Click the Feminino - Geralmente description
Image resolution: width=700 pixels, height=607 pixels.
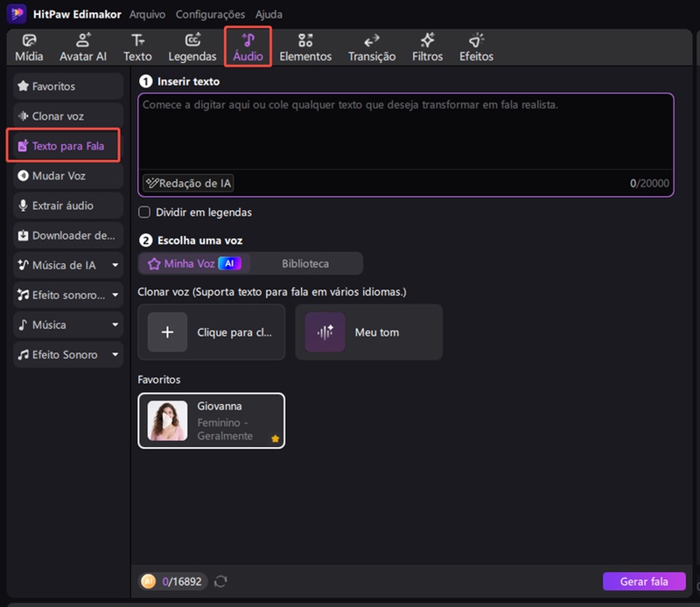point(225,429)
